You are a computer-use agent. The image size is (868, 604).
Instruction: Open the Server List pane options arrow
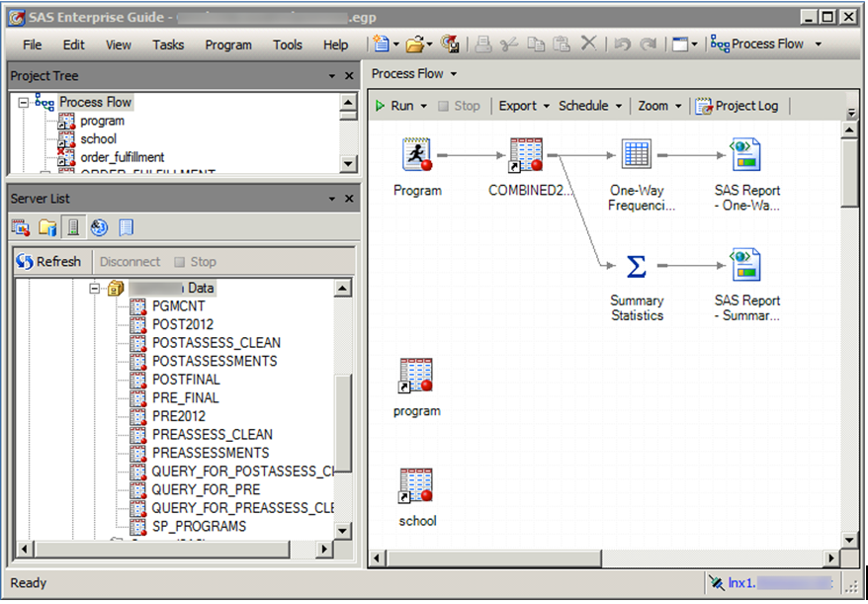(331, 198)
